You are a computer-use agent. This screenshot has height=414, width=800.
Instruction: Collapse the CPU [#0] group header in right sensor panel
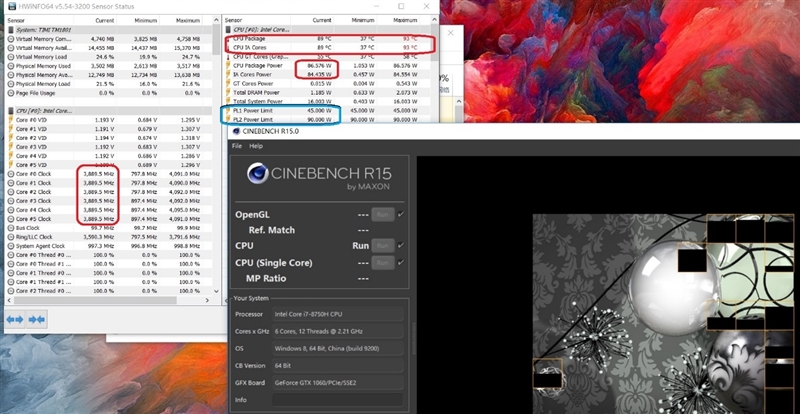[226, 30]
